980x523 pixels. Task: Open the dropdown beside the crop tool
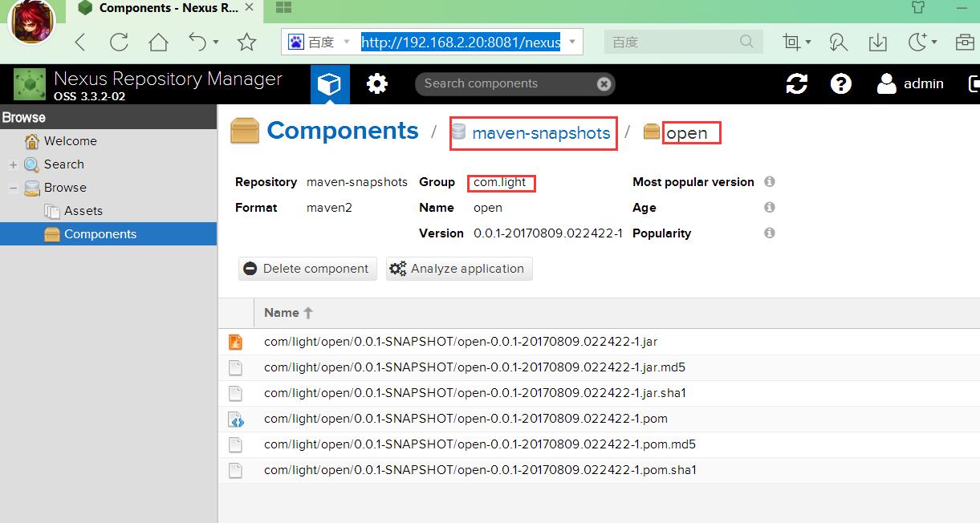pos(808,43)
